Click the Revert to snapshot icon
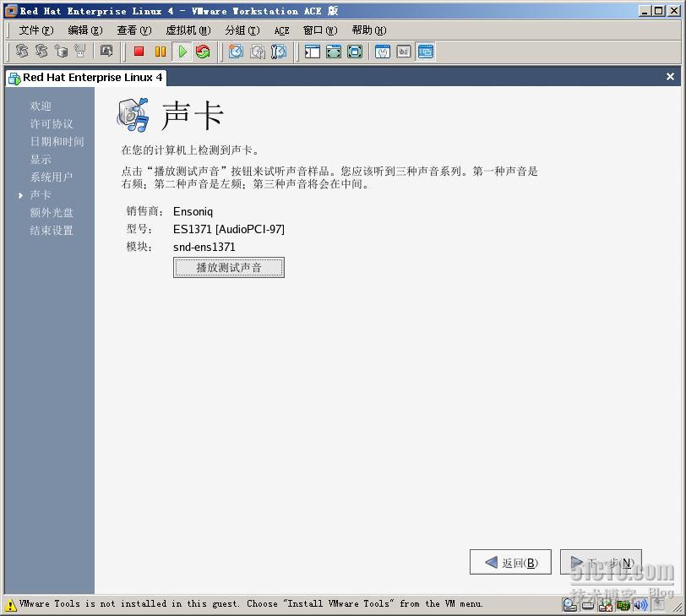 coord(257,52)
